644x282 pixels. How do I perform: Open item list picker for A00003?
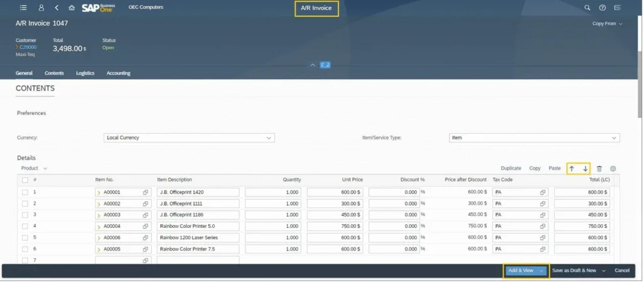(x=145, y=215)
